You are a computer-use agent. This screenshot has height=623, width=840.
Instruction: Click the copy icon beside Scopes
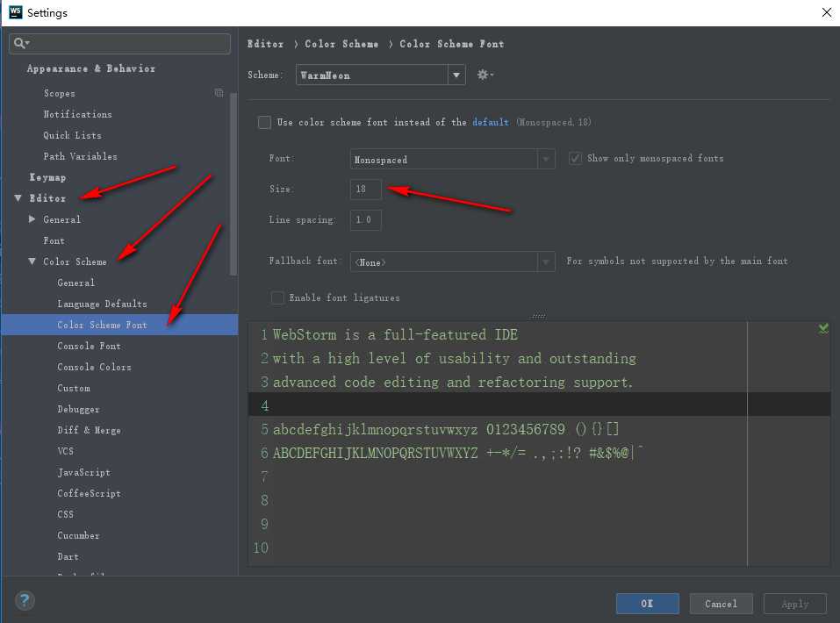click(219, 93)
